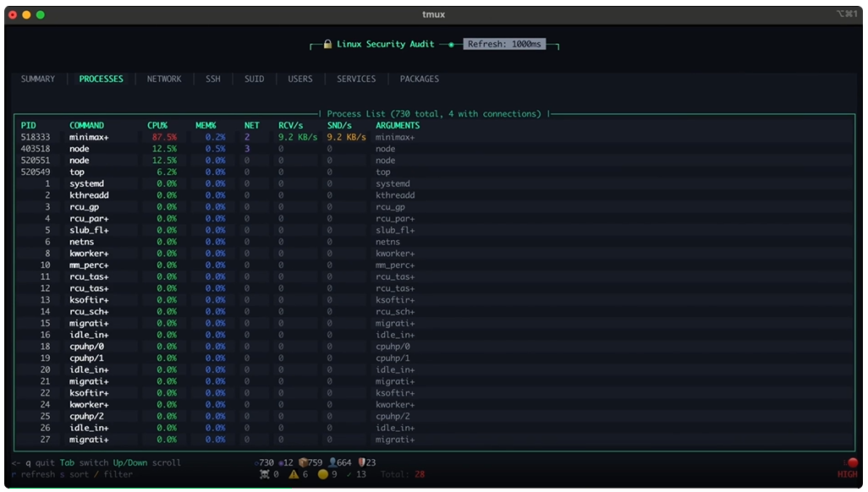This screenshot has height=492, width=868.
Task: Click the skull critical count icon
Action: pyautogui.click(x=264, y=474)
